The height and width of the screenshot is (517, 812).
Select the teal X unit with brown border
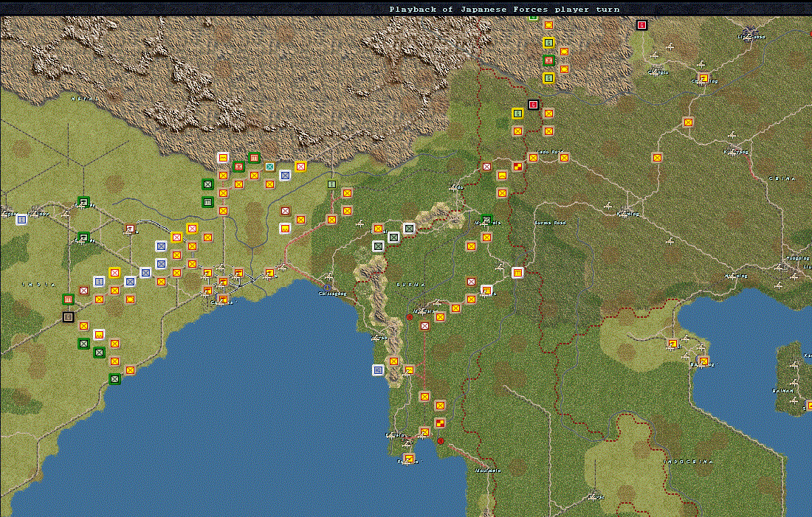[269, 167]
